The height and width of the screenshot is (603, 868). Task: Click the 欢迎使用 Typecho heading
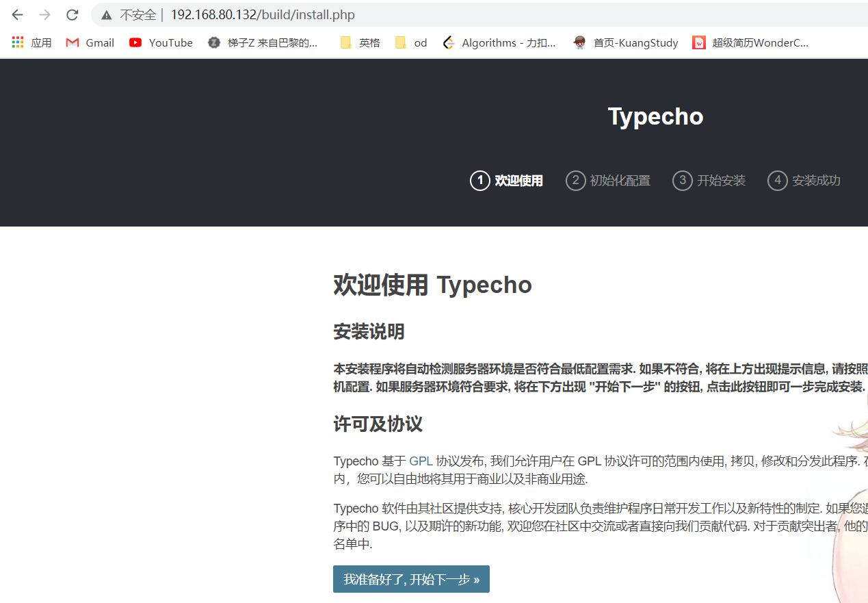432,285
